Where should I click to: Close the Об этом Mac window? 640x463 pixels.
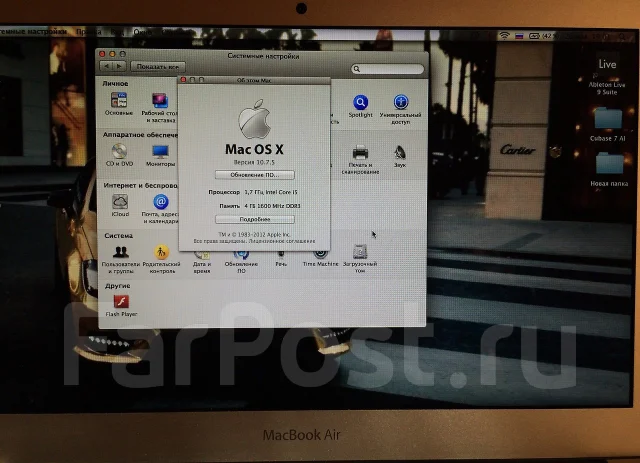[x=184, y=80]
